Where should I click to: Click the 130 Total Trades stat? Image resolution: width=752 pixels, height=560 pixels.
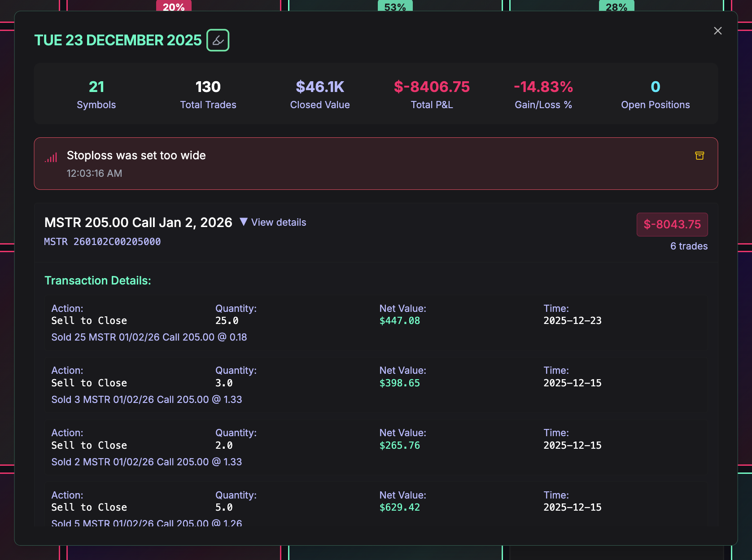208,94
